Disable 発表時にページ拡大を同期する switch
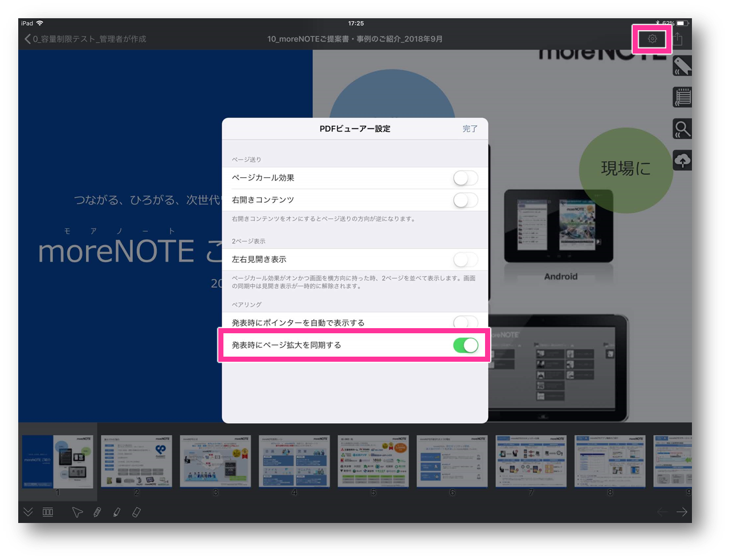Screen dimensions: 729x560 pyautogui.click(x=466, y=345)
